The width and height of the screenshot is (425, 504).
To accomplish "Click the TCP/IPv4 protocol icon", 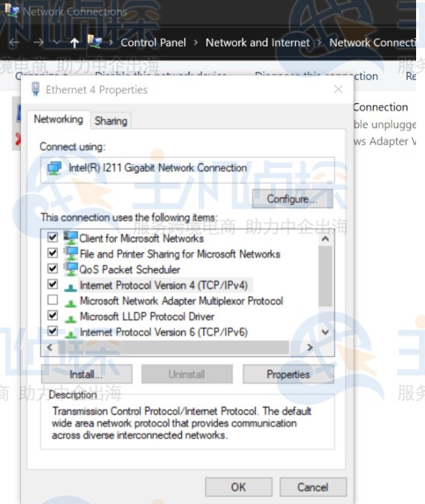I will coord(70,287).
